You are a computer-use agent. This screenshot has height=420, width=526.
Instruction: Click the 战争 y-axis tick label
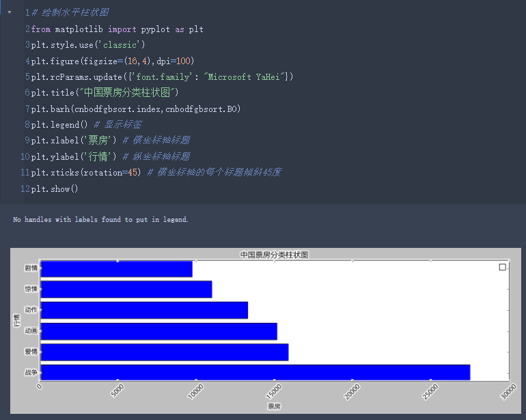(x=31, y=373)
